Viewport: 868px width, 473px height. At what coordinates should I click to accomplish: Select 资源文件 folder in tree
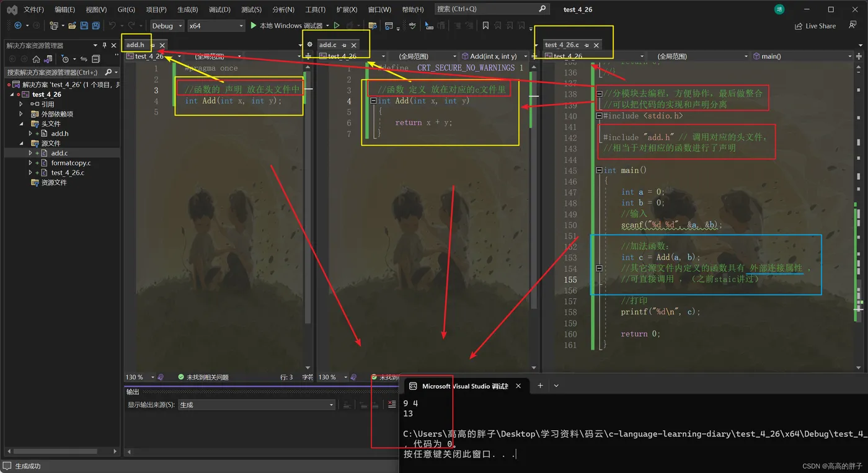[54, 183]
